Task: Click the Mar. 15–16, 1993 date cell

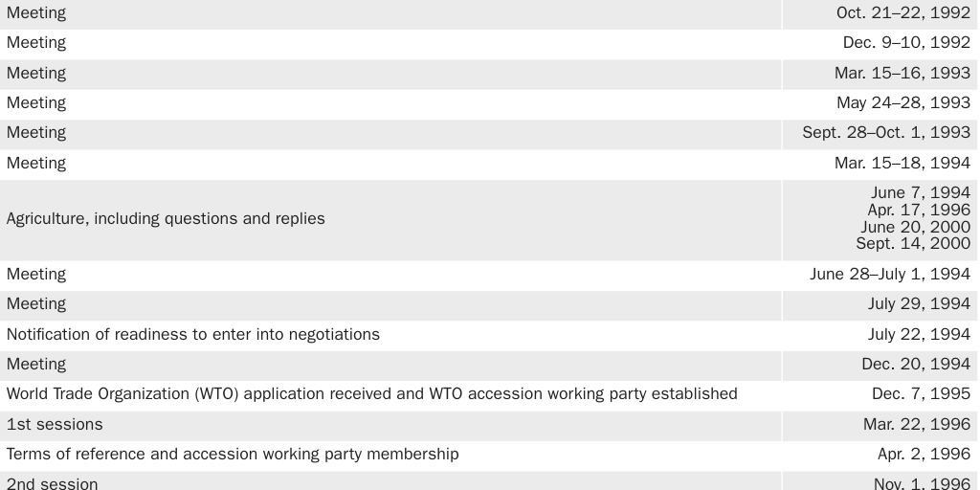Action: (902, 73)
